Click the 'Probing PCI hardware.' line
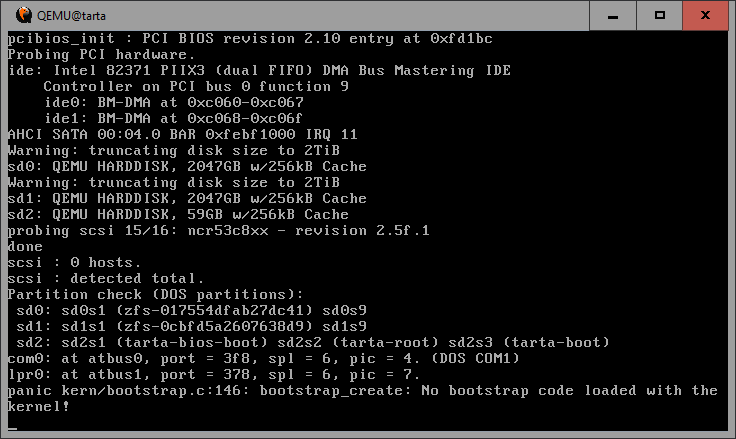 101,54
